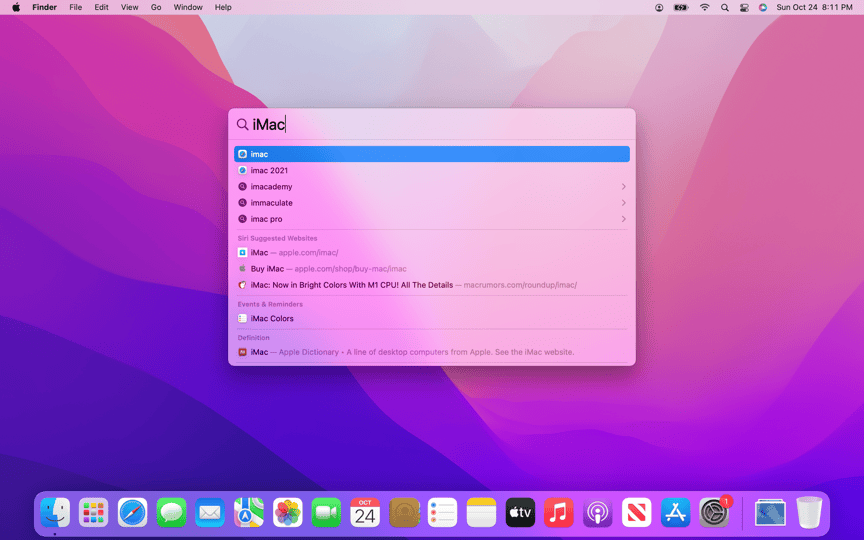The image size is (864, 540).
Task: Open the iMac Apple Dictionary definition
Action: tap(432, 352)
